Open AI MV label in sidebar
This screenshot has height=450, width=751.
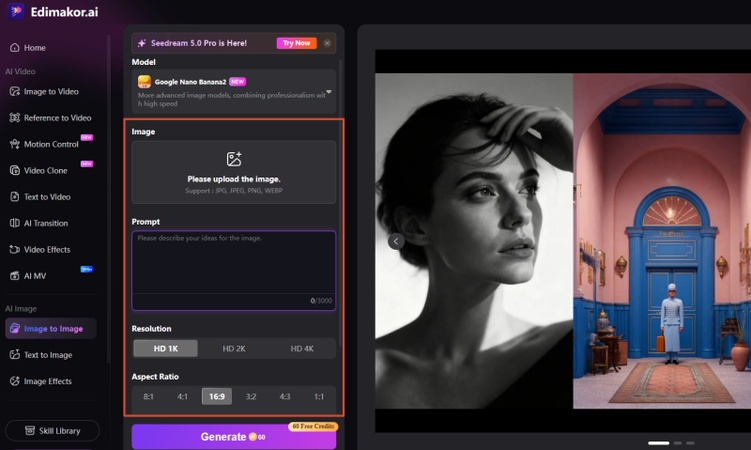35,276
